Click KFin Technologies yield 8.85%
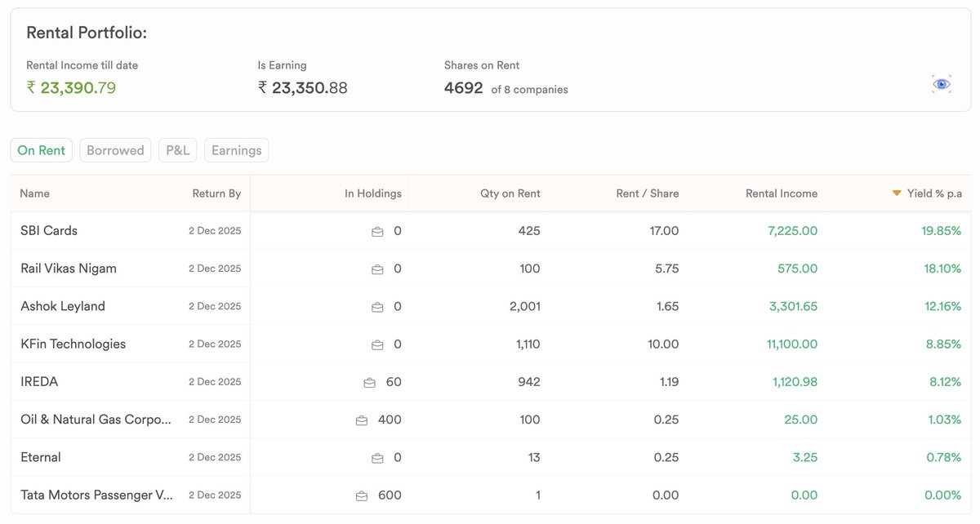The height and width of the screenshot is (524, 980). tap(944, 344)
